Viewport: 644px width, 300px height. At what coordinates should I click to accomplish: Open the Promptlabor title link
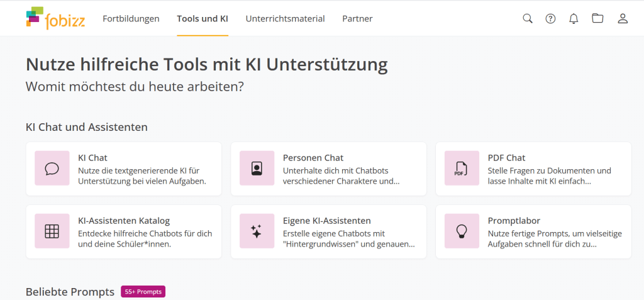[514, 221]
